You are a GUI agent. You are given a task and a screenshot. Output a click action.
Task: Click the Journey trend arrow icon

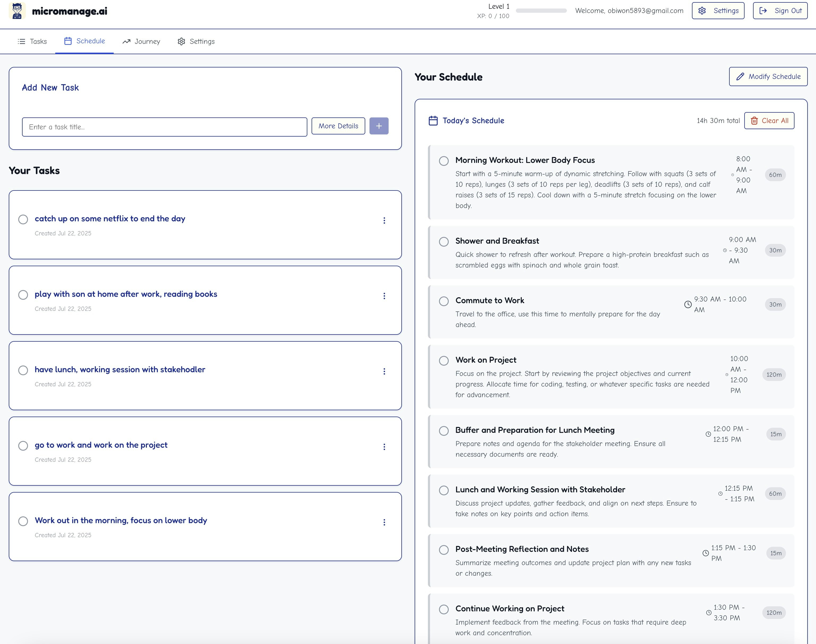point(126,41)
